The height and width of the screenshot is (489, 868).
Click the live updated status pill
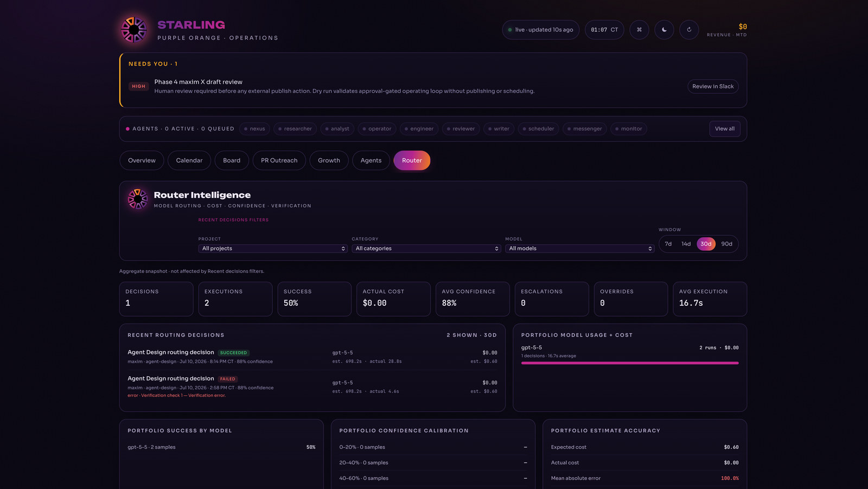point(540,30)
